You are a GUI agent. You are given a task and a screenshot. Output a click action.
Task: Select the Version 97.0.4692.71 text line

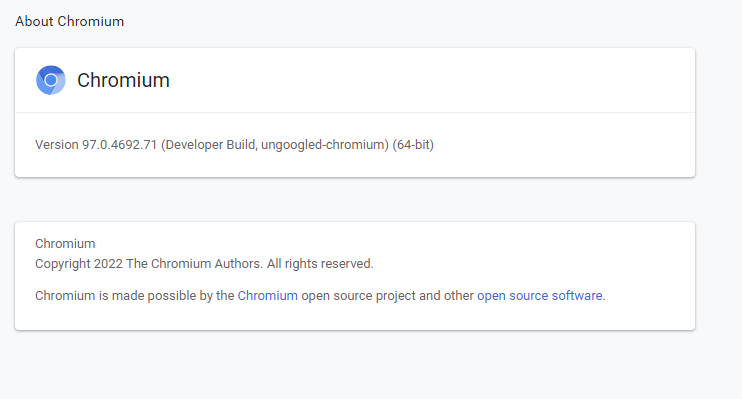tap(234, 144)
